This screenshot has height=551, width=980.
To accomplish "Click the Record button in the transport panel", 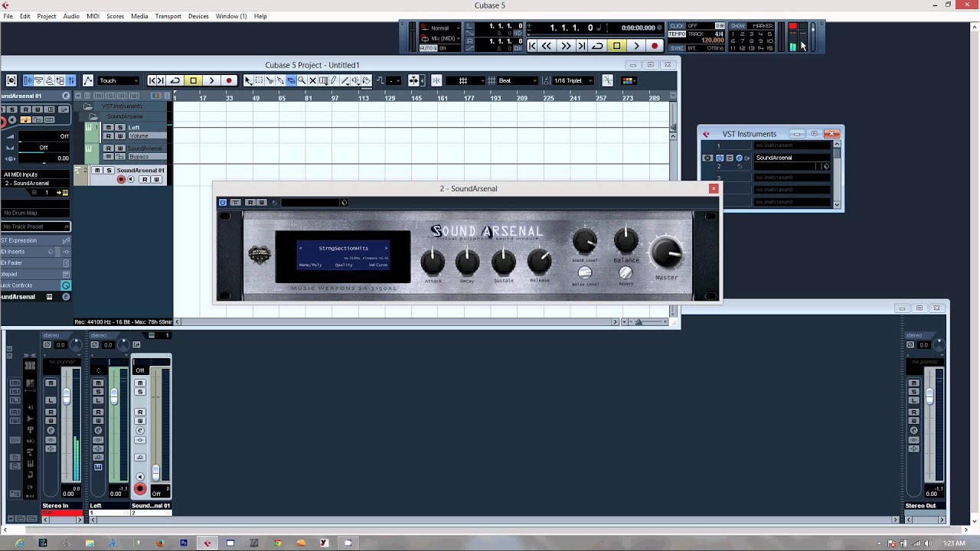I will 654,46.
